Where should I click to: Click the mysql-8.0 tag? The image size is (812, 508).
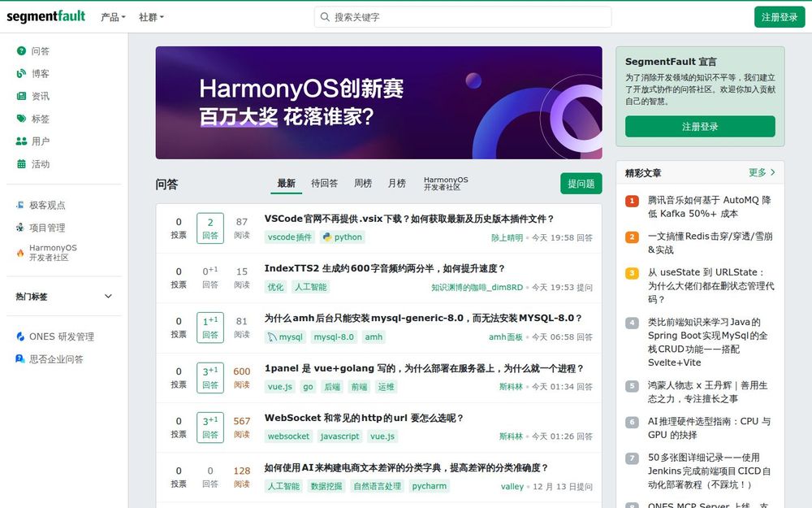click(334, 337)
